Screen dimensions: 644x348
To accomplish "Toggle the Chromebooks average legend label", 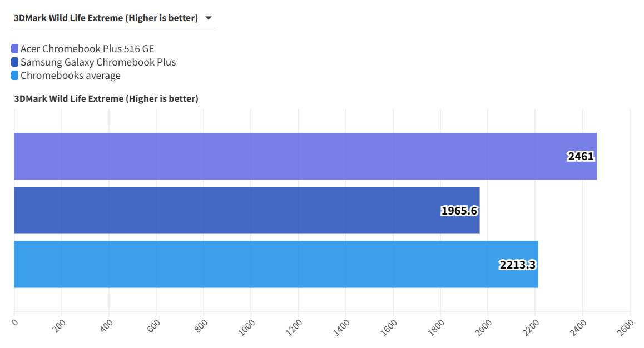I will (71, 76).
